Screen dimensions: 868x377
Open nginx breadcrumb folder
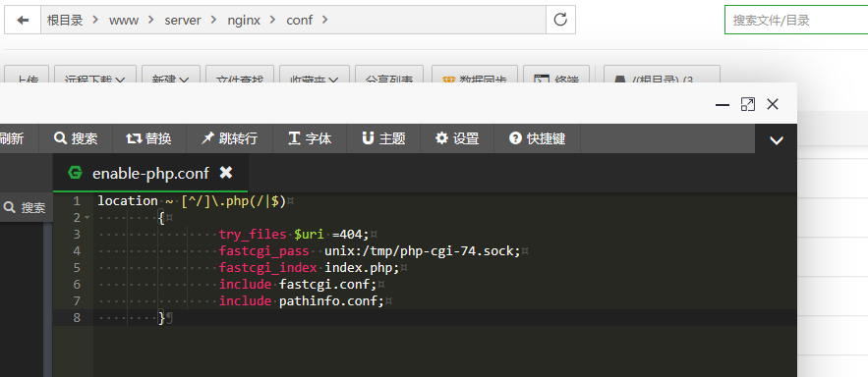[x=244, y=21]
